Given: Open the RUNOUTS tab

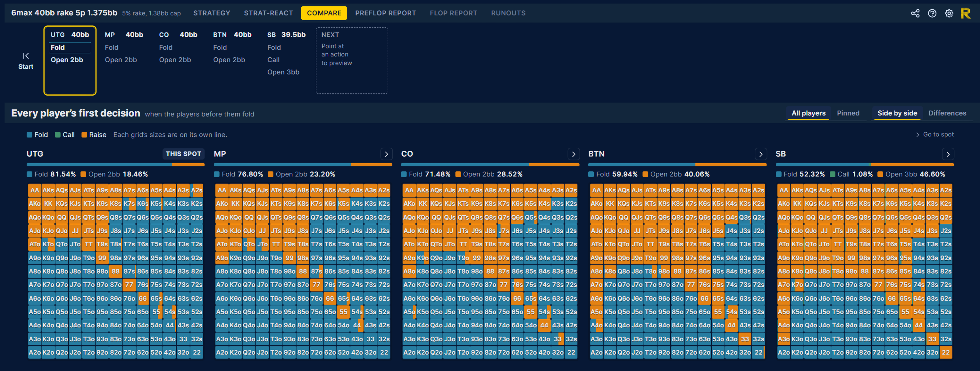Looking at the screenshot, I should click(x=508, y=13).
